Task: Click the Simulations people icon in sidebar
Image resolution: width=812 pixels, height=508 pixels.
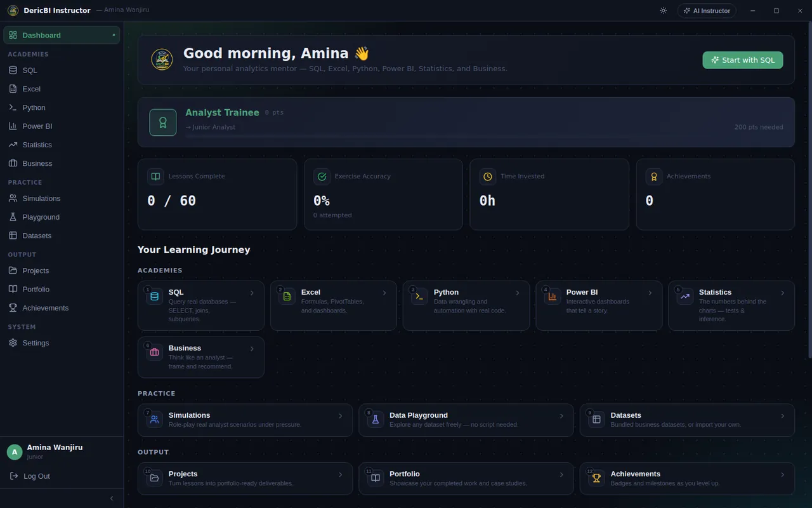Action: (x=13, y=198)
